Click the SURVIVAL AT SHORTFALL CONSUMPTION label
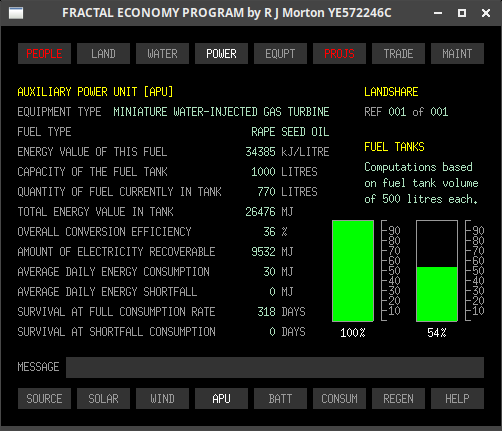The height and width of the screenshot is (431, 502). (x=117, y=332)
